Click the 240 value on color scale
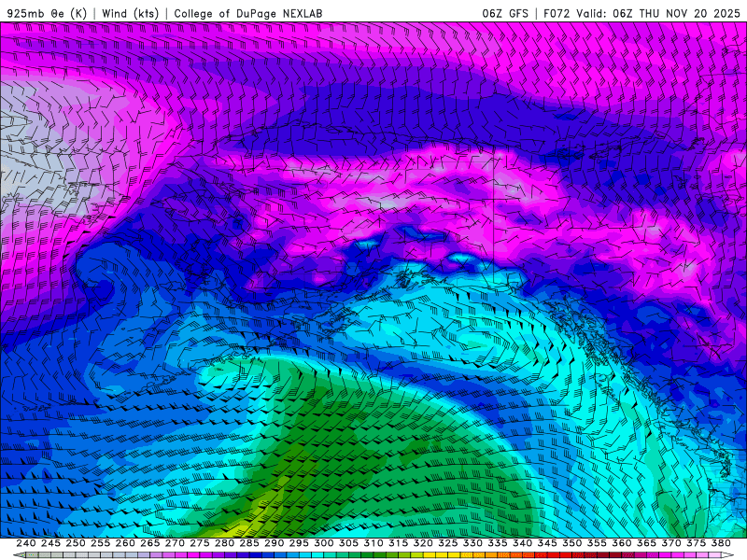Screen dimensions: 747x560 (26, 543)
